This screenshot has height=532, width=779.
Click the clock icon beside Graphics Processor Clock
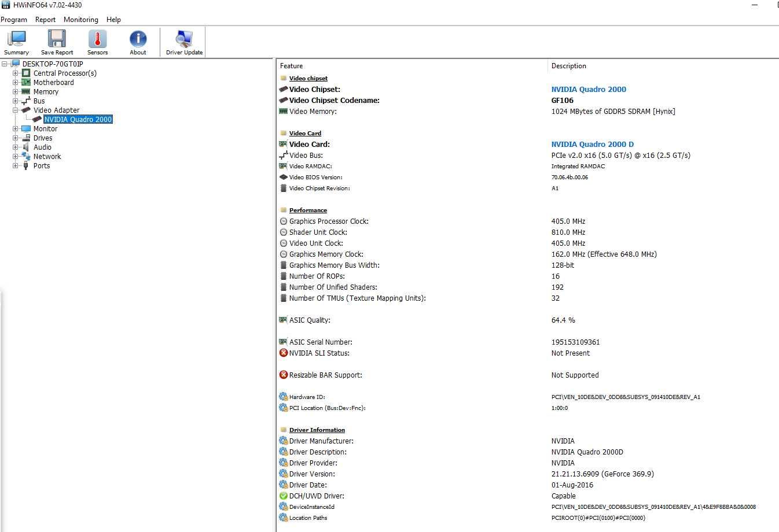coord(284,221)
